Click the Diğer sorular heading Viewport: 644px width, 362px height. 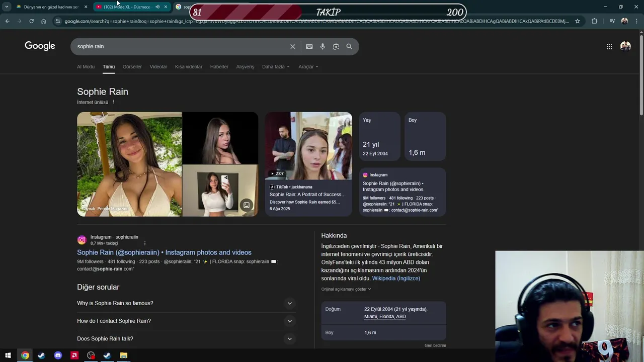point(98,287)
